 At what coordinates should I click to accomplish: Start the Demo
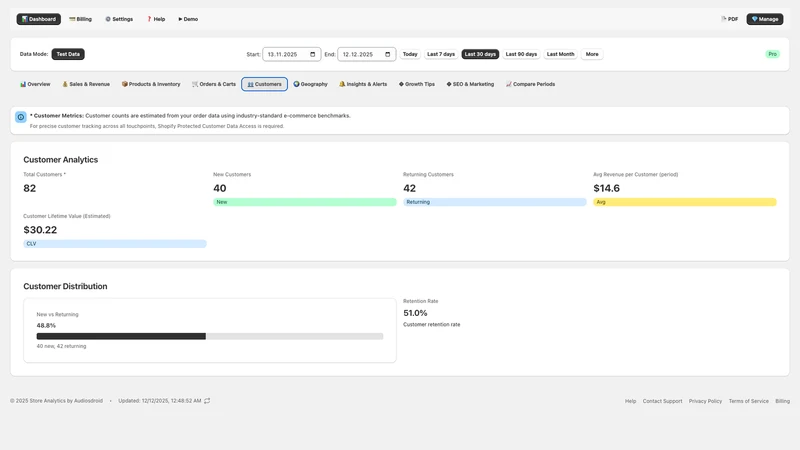pos(188,19)
